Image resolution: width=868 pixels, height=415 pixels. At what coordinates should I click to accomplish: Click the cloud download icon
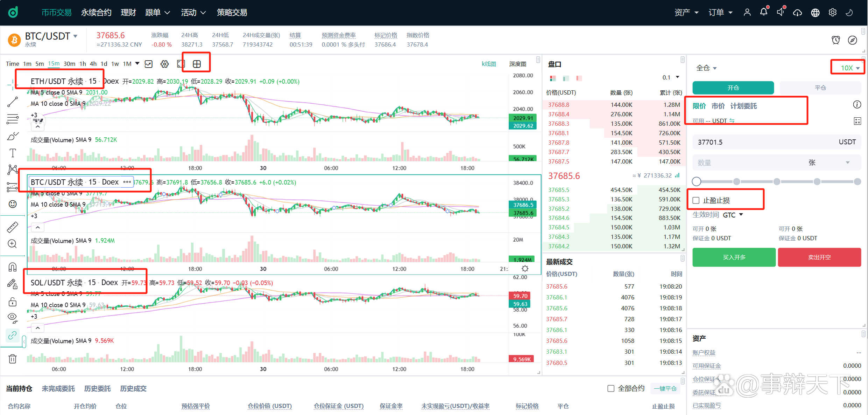(798, 13)
